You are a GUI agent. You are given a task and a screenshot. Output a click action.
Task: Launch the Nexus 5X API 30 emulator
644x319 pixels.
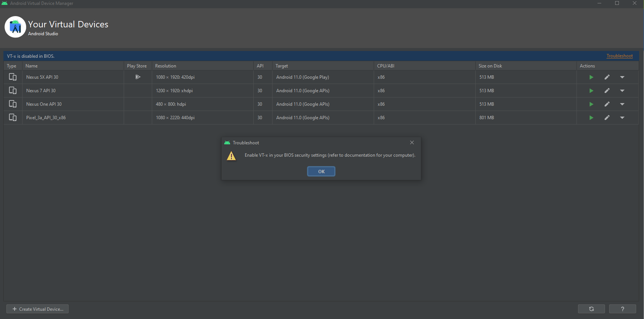591,77
